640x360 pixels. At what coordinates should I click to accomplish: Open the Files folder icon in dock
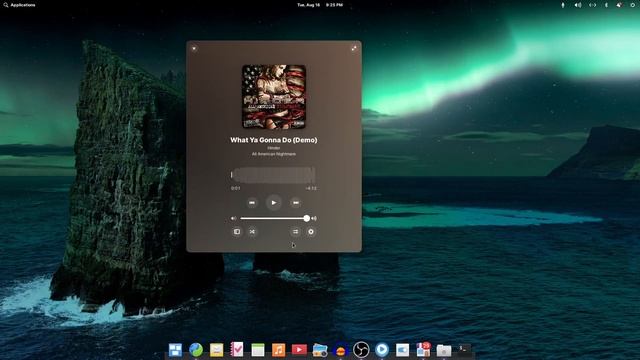pyautogui.click(x=444, y=350)
